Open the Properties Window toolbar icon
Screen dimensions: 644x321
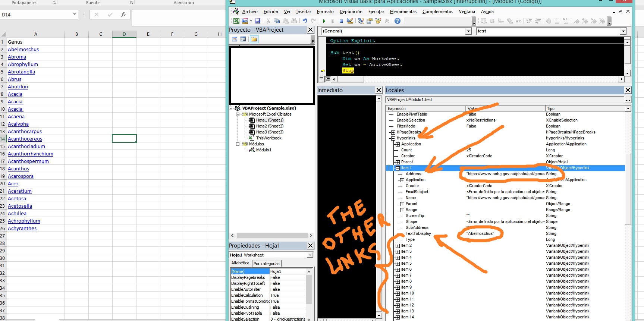[370, 21]
